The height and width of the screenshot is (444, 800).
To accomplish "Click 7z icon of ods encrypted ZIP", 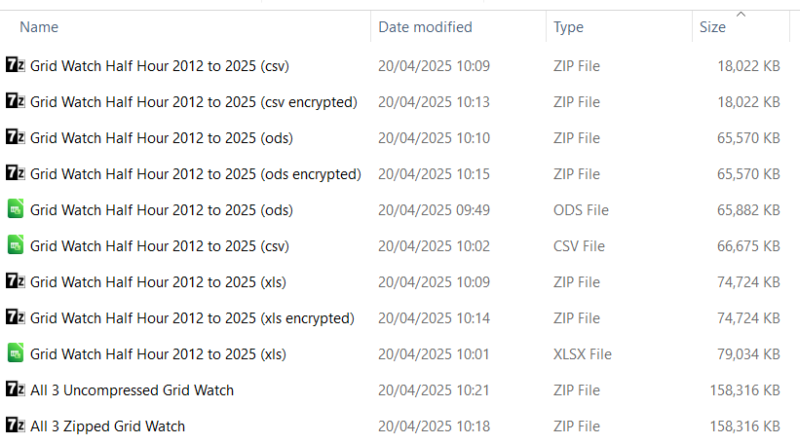I will 15,173.
